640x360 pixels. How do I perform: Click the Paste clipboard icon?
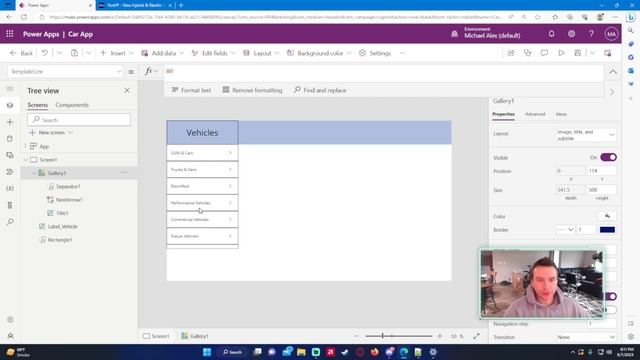click(74, 53)
